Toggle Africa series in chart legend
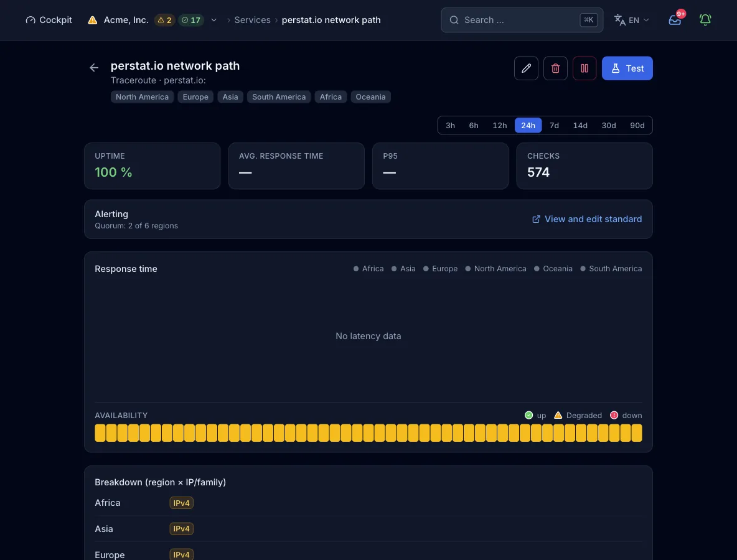The image size is (737, 560). 368,269
